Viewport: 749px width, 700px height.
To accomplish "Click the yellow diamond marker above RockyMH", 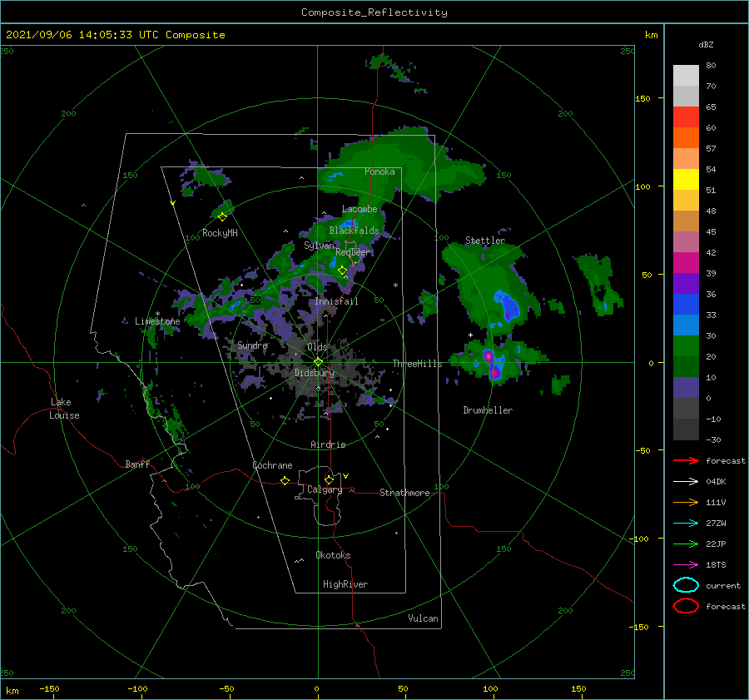I will coord(222,217).
